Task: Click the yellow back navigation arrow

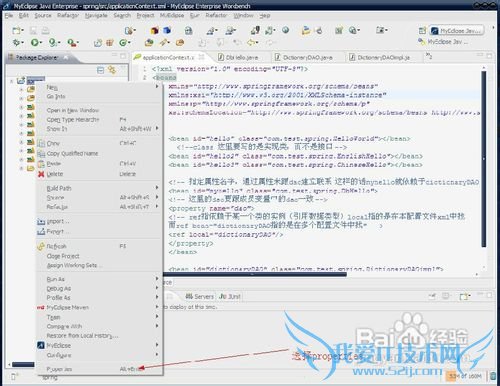Action: (251, 42)
